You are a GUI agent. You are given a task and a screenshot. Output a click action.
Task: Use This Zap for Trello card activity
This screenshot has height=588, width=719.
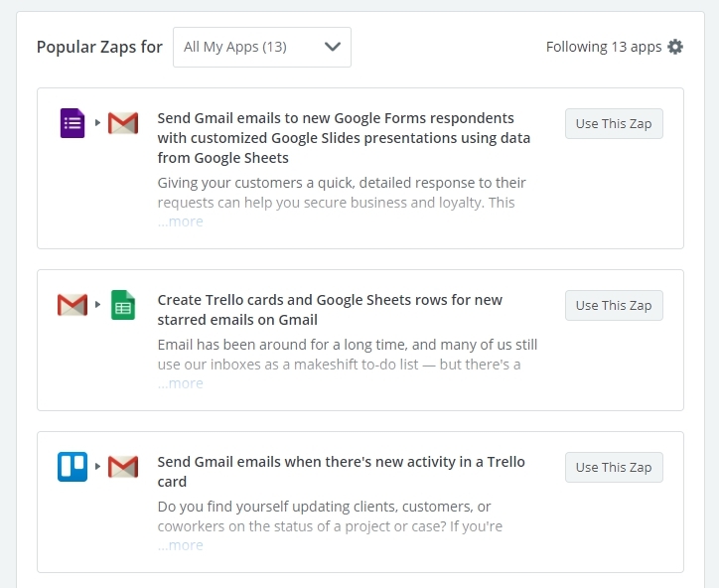[x=614, y=468]
